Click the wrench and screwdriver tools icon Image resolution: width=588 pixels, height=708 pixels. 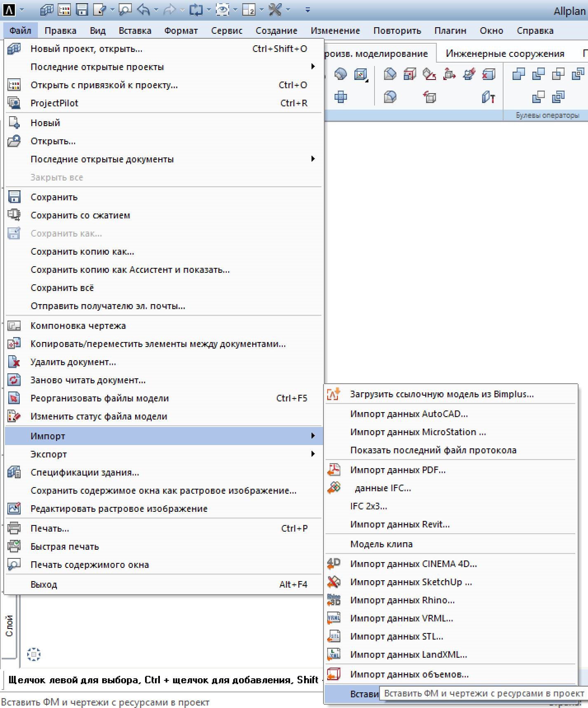coord(275,9)
